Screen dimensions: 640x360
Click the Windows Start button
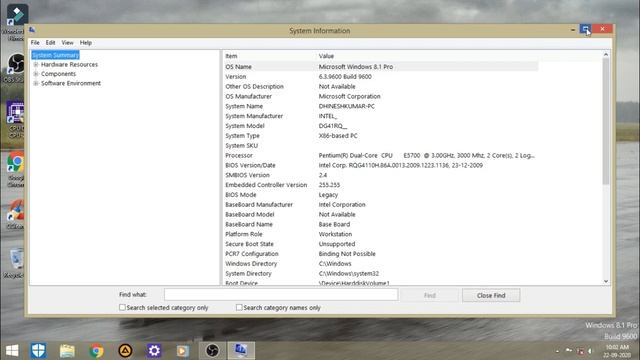(12, 350)
